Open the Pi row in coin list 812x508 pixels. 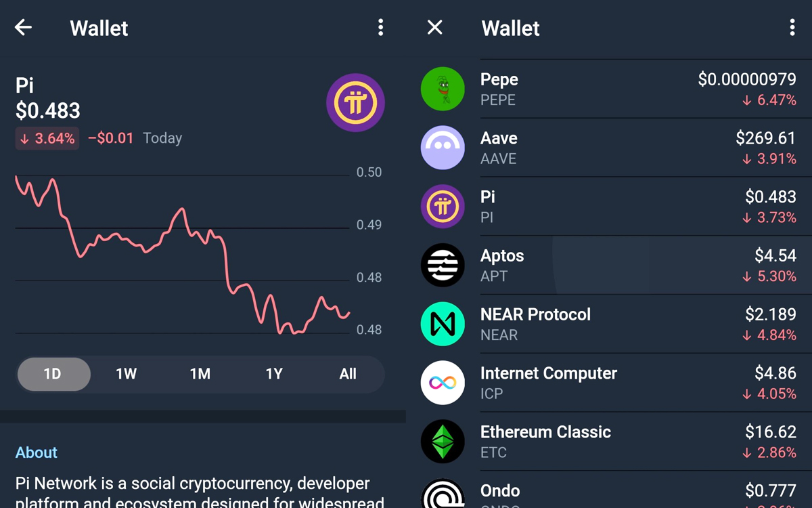click(609, 207)
